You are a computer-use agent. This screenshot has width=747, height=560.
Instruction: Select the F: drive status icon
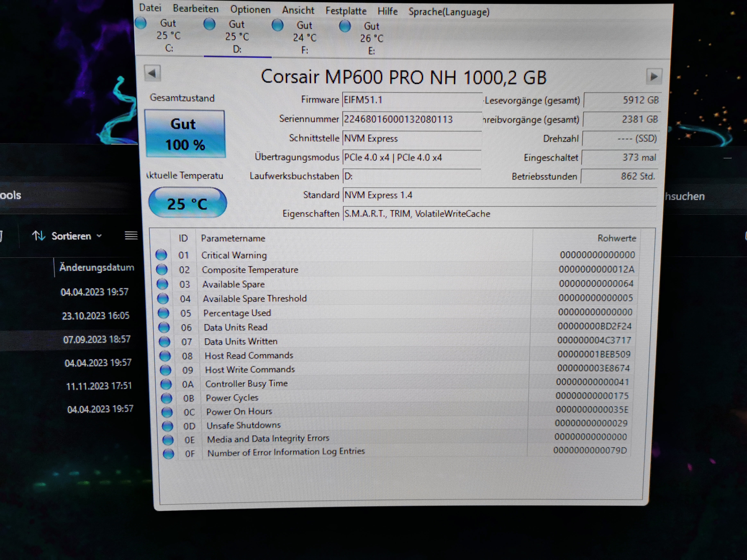tap(278, 25)
